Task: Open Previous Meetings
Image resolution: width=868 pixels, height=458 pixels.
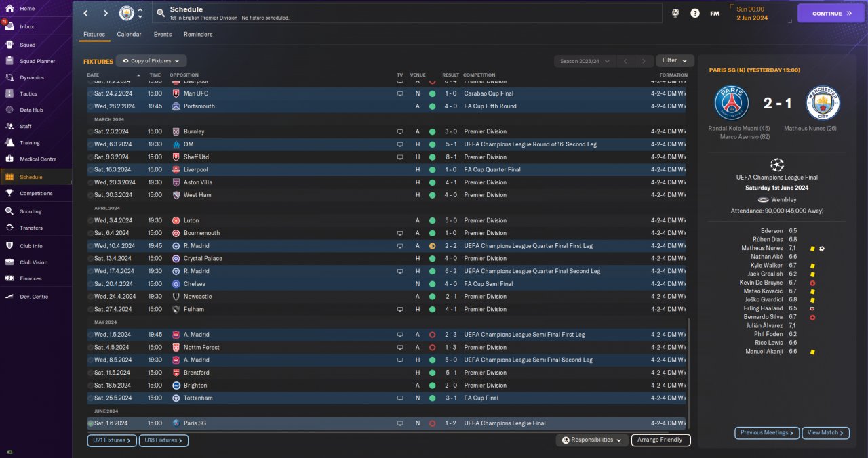Action: coord(766,433)
